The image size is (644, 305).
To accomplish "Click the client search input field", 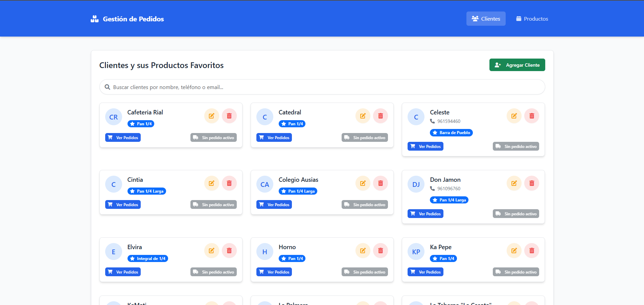I will point(322,87).
